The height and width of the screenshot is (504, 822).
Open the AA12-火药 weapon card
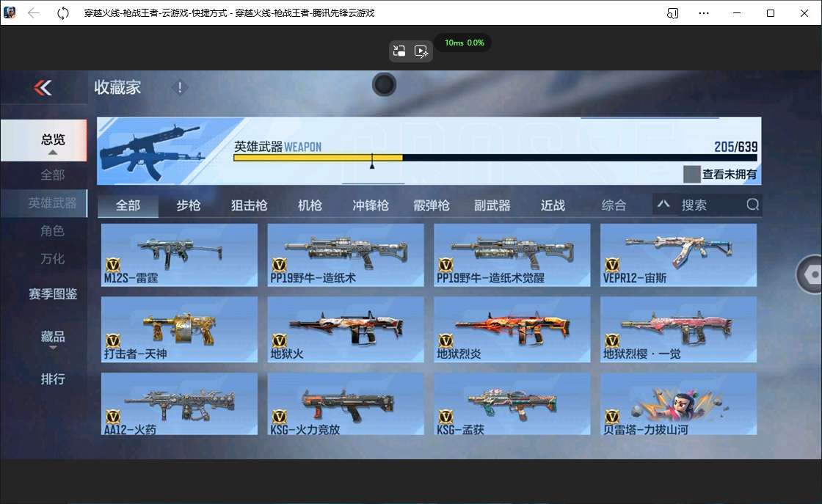[x=179, y=404]
